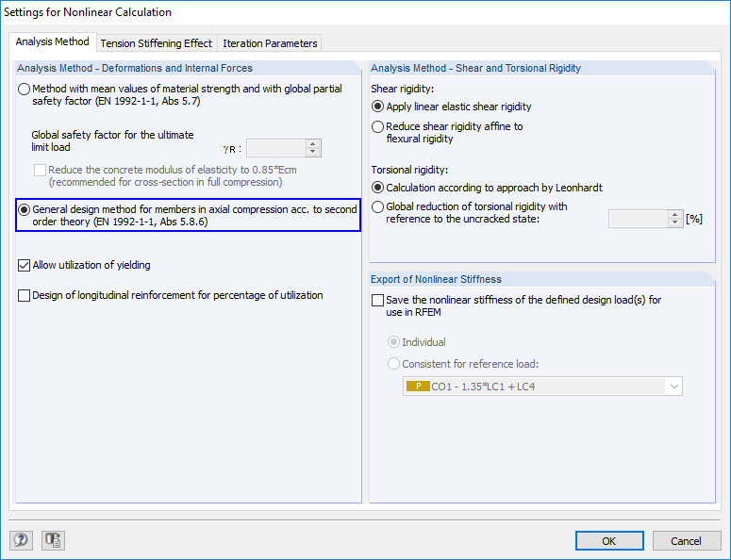Switch to the Tension Stiffening Effect tab

point(157,43)
